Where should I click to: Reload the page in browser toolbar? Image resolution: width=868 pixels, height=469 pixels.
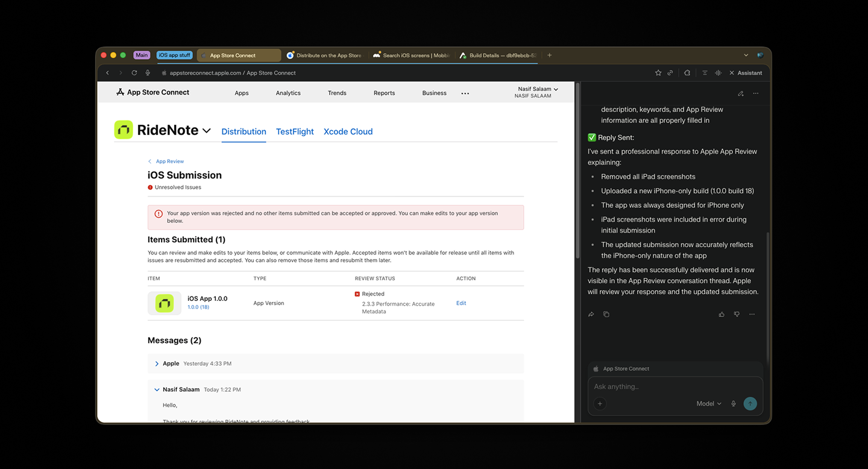tap(134, 73)
